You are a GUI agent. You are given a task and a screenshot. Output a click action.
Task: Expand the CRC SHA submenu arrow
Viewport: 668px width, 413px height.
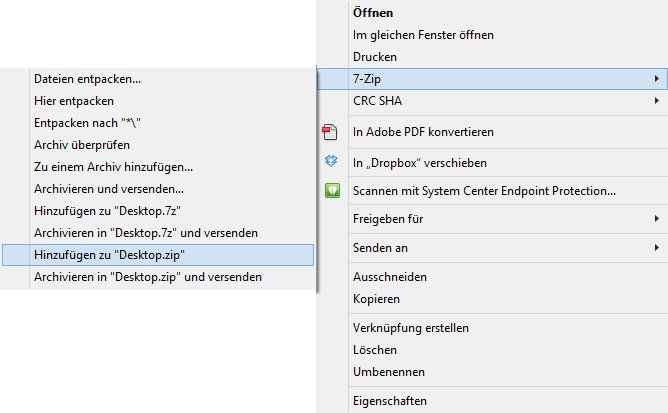tap(656, 101)
